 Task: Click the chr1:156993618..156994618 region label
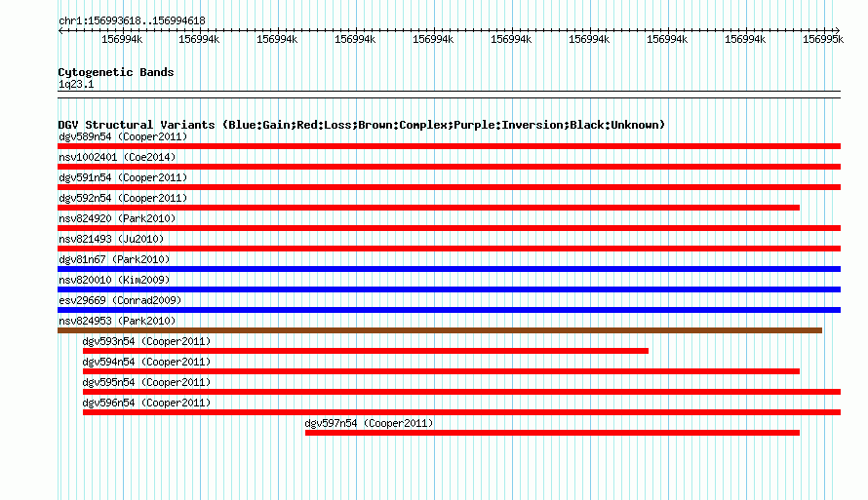tap(132, 20)
